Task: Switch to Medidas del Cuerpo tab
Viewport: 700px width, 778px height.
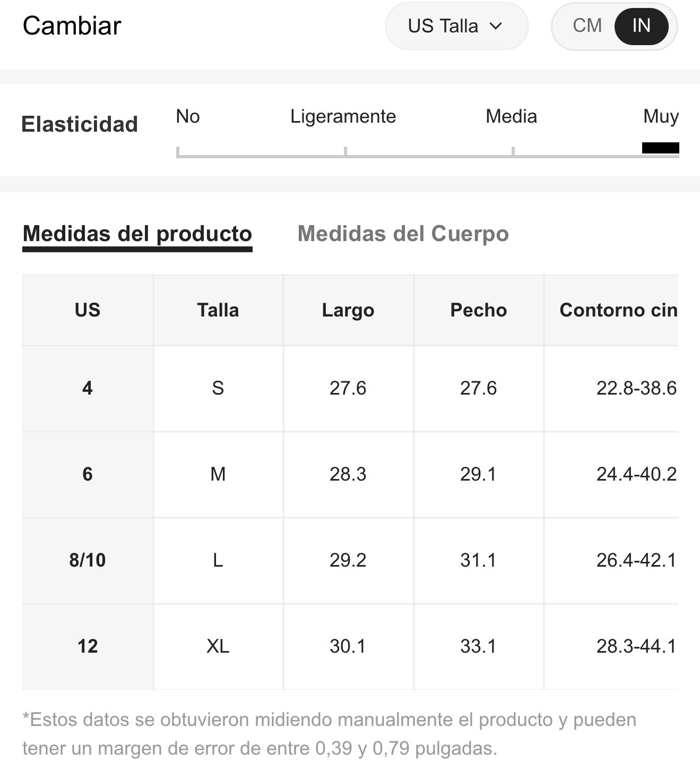Action: click(403, 234)
